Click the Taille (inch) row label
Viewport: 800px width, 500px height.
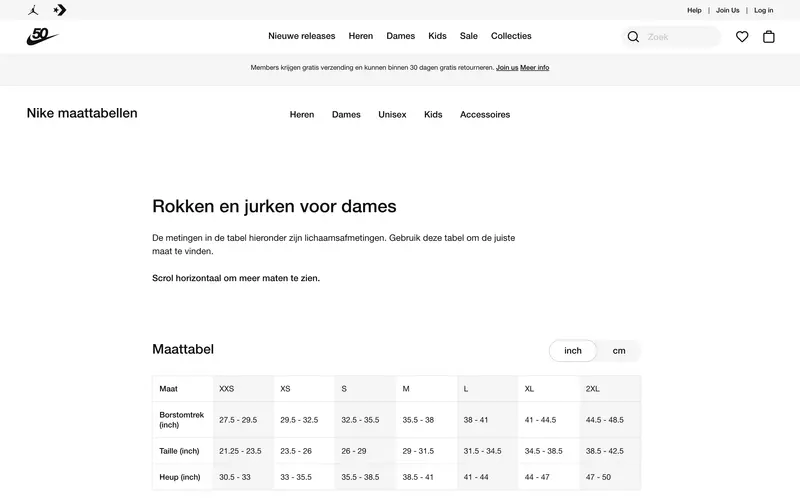(183, 451)
